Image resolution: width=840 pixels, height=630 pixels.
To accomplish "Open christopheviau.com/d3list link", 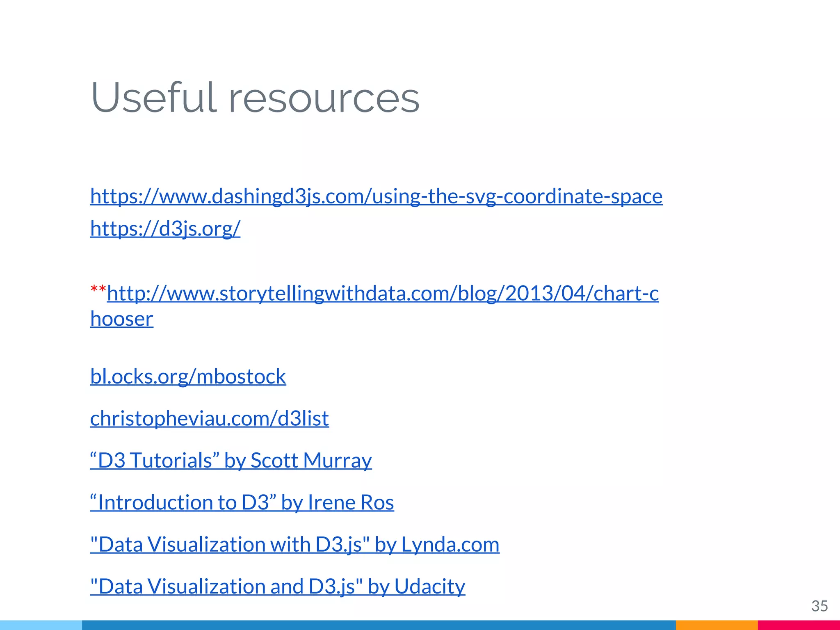I will 209,418.
